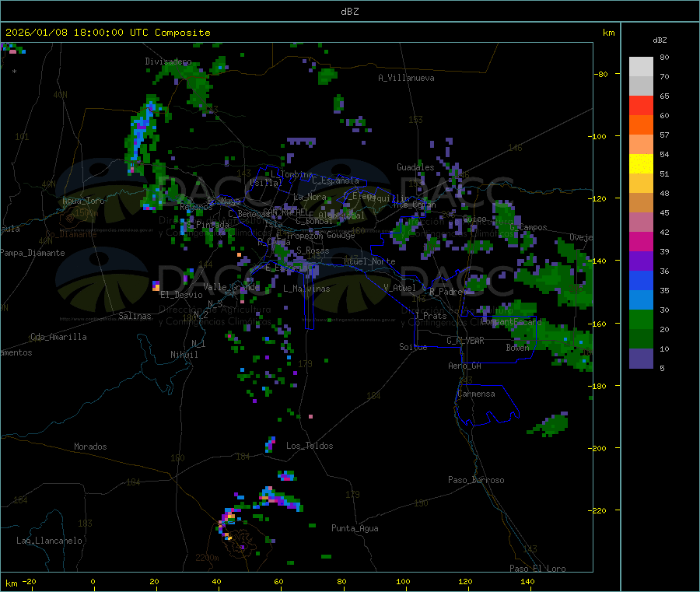Image resolution: width=700 pixels, height=592 pixels.
Task: Click the '100' tick on the horizontal km axis
Action: [x=403, y=581]
